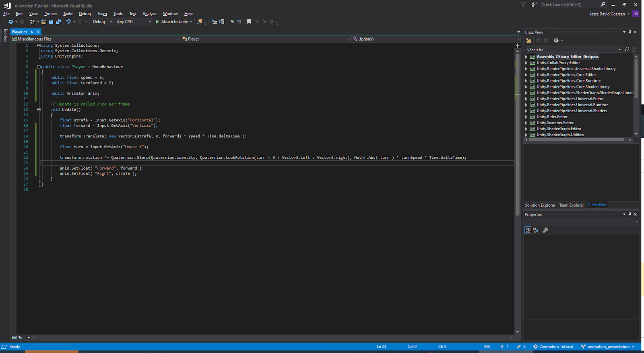This screenshot has width=644, height=353.
Task: Click the split editor handle above scrollbar
Action: pos(518,45)
